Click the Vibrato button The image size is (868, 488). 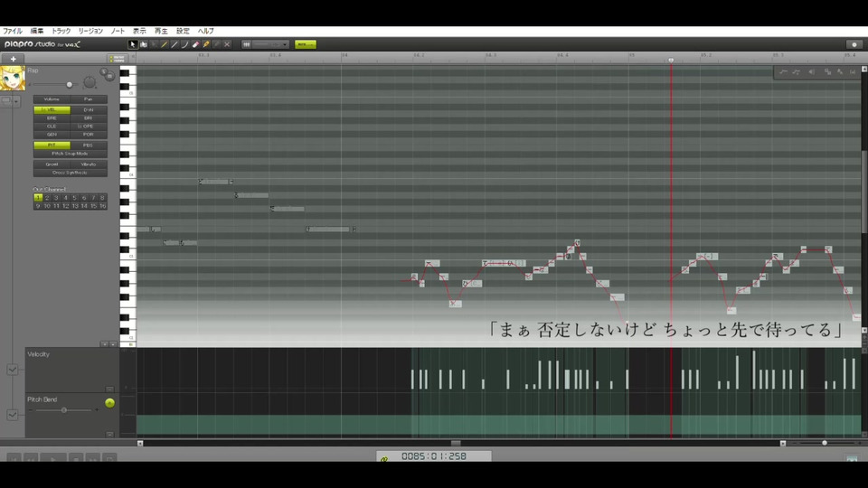point(89,164)
